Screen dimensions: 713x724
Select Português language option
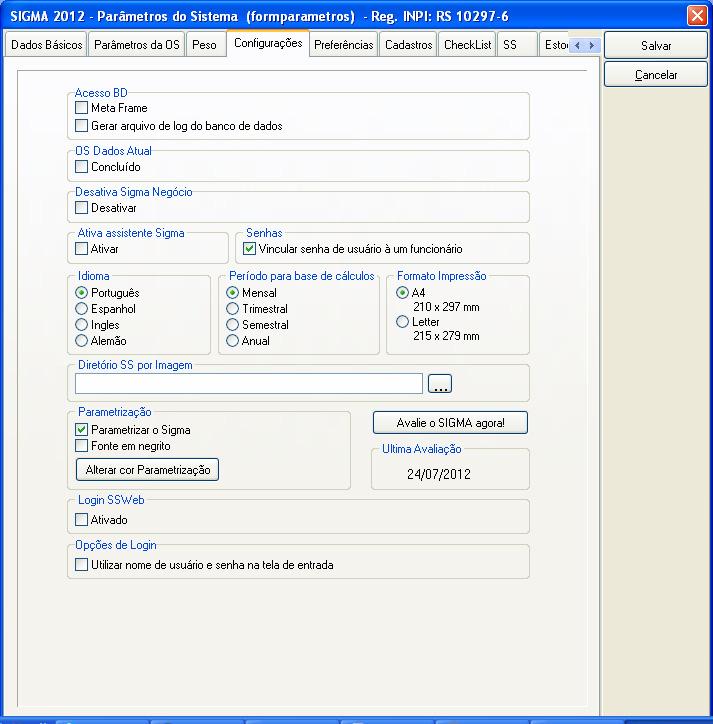(x=81, y=293)
